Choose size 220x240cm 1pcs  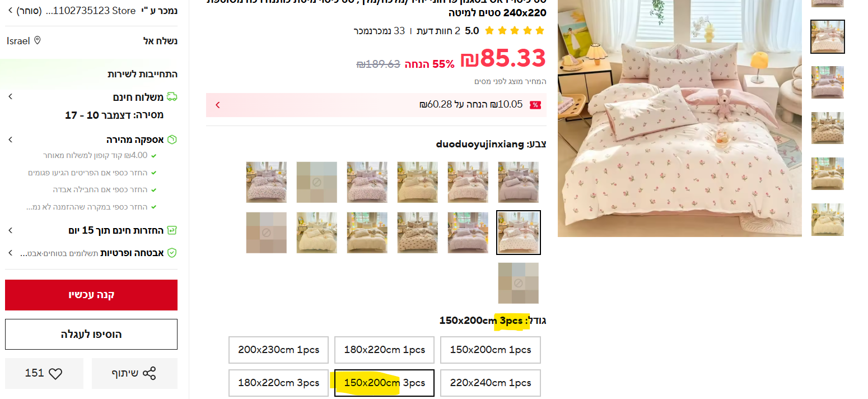pyautogui.click(x=491, y=383)
